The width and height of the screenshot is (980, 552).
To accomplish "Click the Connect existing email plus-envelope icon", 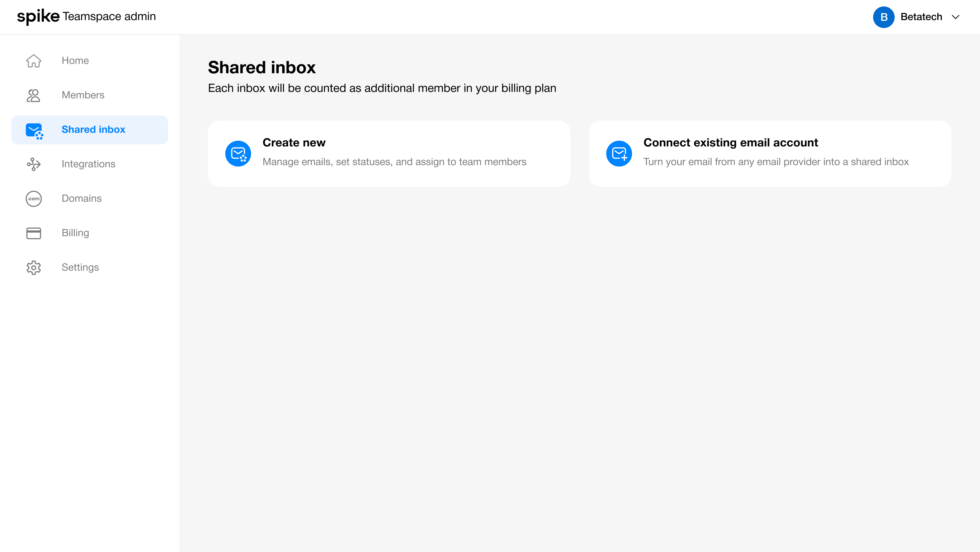I will click(619, 154).
